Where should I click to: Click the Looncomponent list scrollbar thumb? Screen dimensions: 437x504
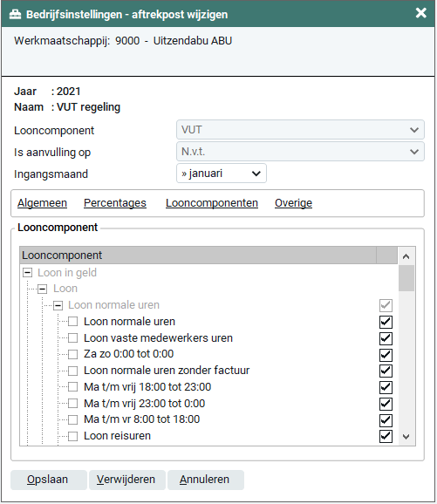(406, 278)
